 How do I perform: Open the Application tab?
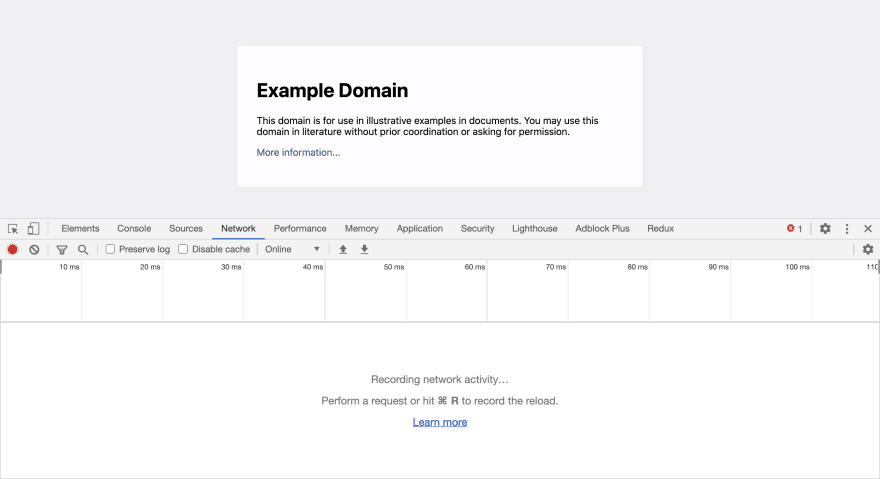pyautogui.click(x=420, y=229)
